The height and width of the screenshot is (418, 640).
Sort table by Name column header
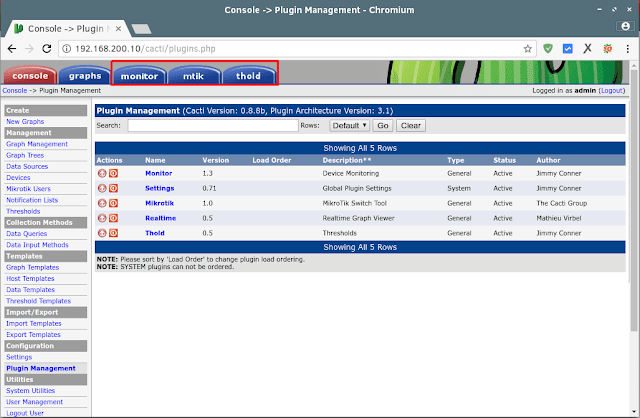(x=155, y=160)
